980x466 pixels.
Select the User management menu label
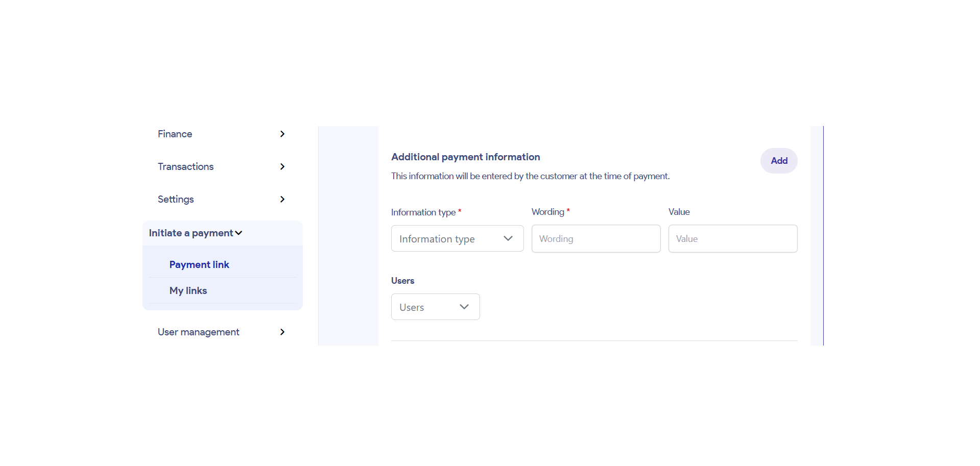198,332
